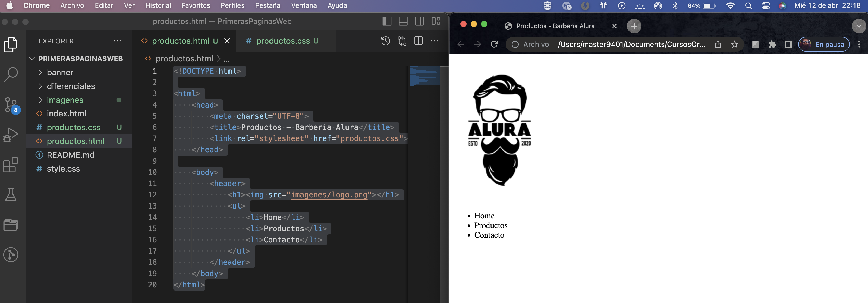This screenshot has width=868, height=303.
Task: Close the Productos - Barbería Alura tab
Action: point(614,26)
